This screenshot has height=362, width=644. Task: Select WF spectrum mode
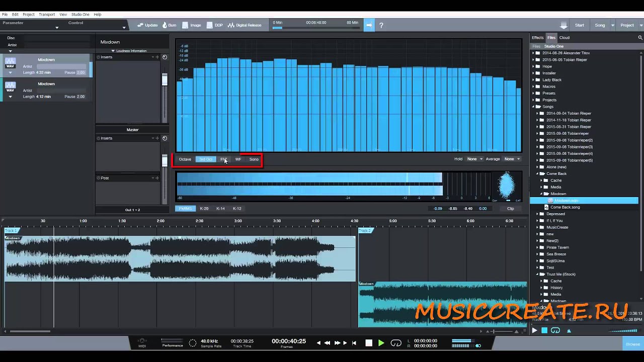238,159
